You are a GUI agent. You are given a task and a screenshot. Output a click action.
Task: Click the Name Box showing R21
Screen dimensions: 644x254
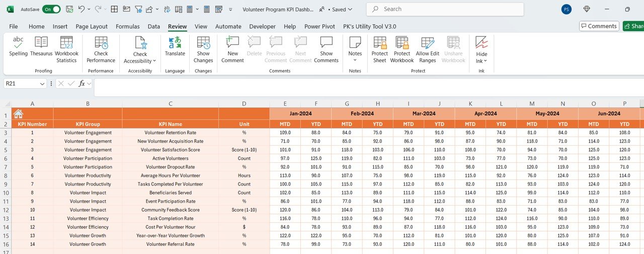coord(21,84)
